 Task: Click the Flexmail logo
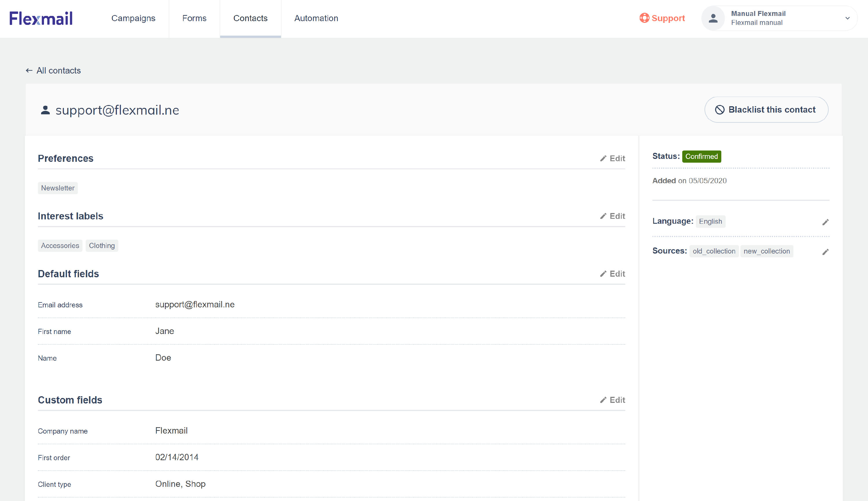tap(41, 18)
